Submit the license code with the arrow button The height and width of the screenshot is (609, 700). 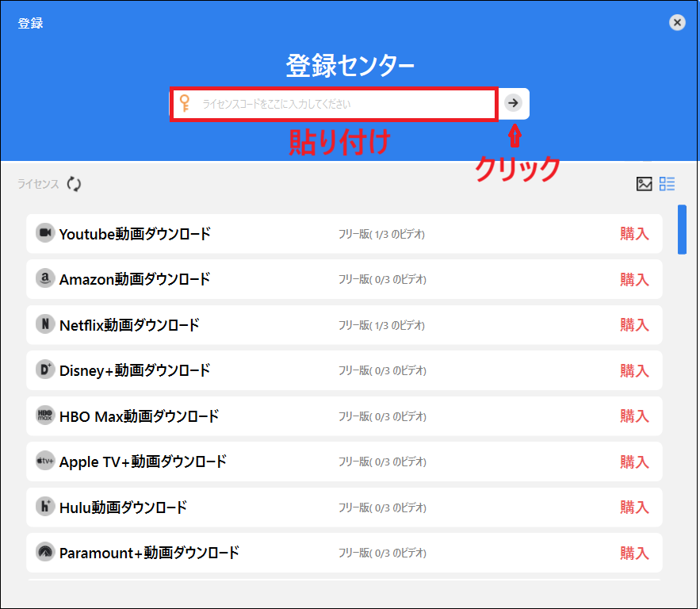[513, 103]
